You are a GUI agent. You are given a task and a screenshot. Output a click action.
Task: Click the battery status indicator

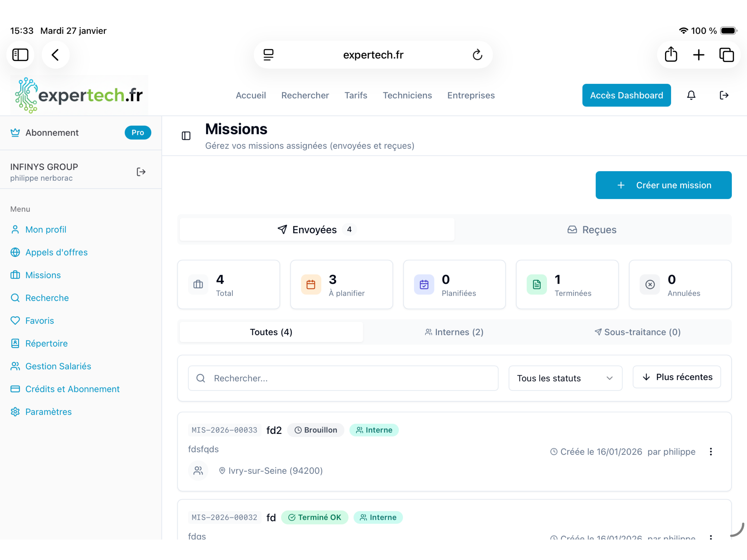point(729,31)
